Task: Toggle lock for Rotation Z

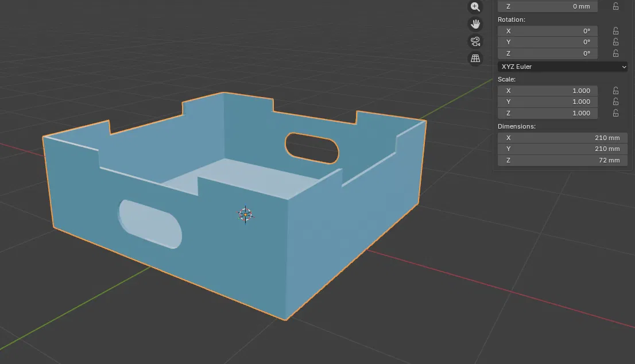Action: point(615,53)
